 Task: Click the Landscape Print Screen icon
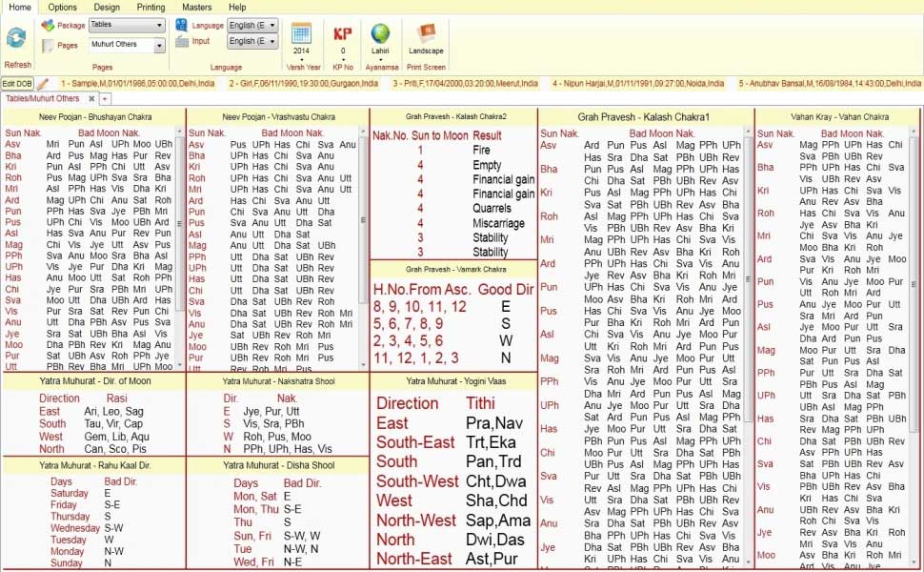[426, 33]
